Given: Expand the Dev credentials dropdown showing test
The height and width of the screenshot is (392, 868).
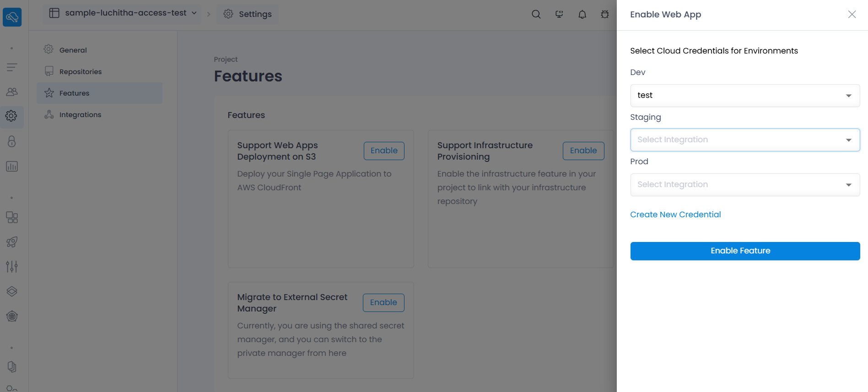Looking at the screenshot, I should coord(745,96).
